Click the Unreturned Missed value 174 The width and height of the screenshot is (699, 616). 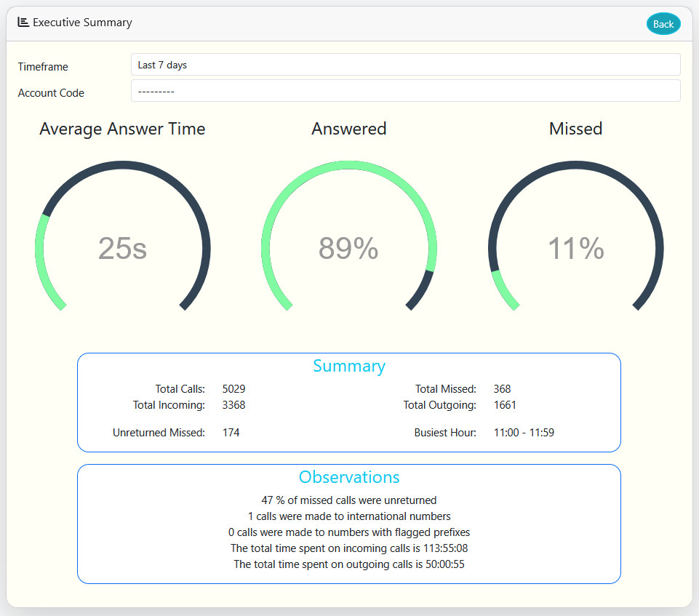[x=231, y=433]
